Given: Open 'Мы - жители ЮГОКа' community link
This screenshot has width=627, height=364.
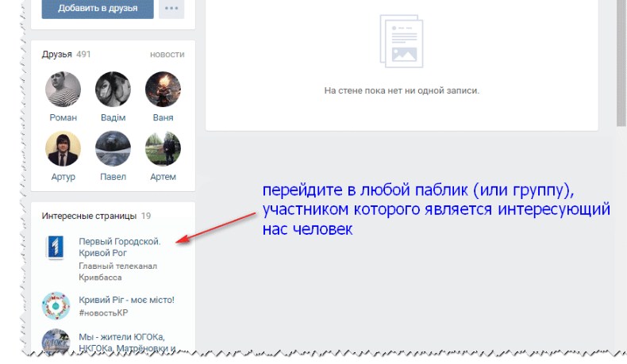Looking at the screenshot, I should pyautogui.click(x=127, y=343).
